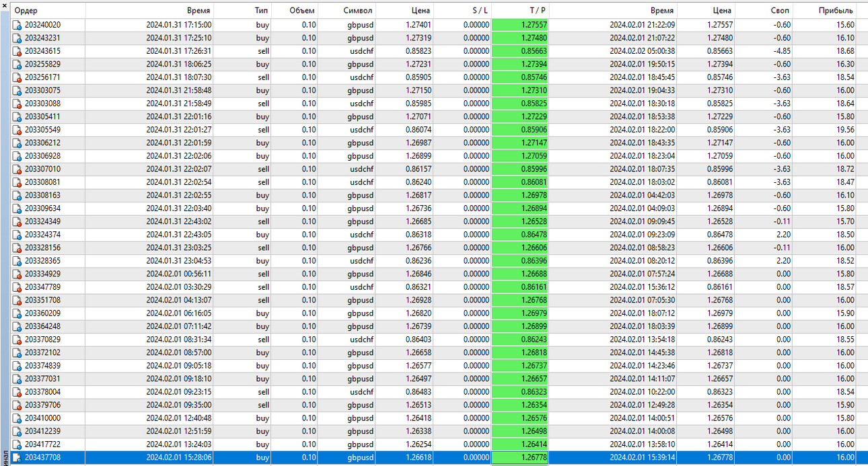Image resolution: width=868 pixels, height=466 pixels.
Task: Click open price 0.86483
Action: pos(419,392)
